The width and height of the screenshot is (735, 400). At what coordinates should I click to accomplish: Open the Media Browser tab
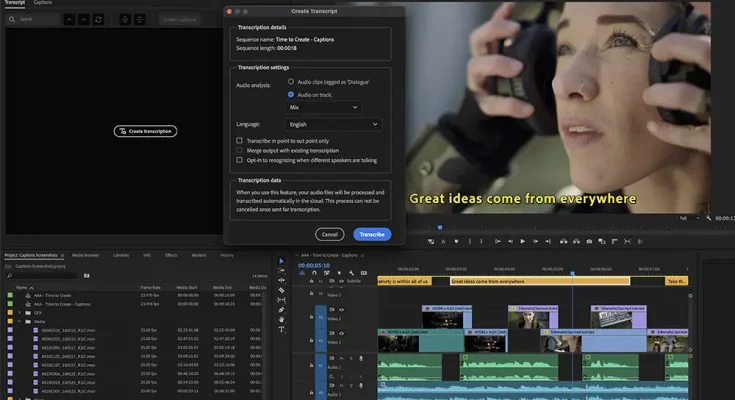click(84, 255)
